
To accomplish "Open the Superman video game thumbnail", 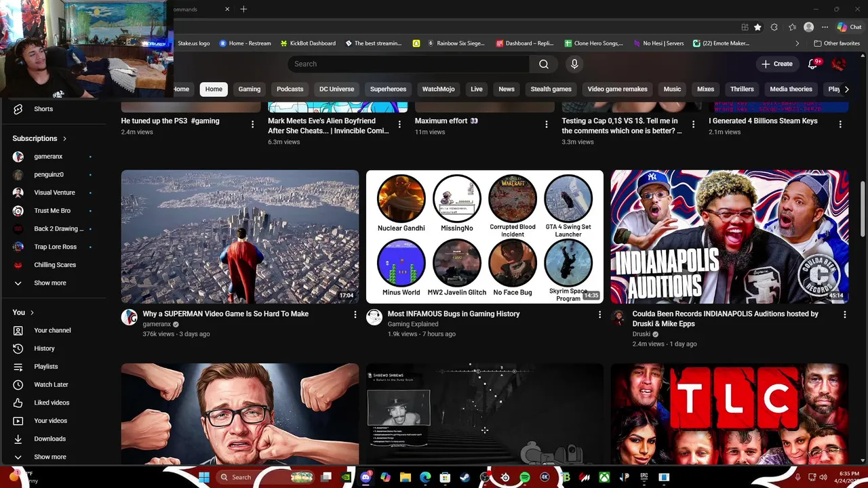I will point(240,237).
